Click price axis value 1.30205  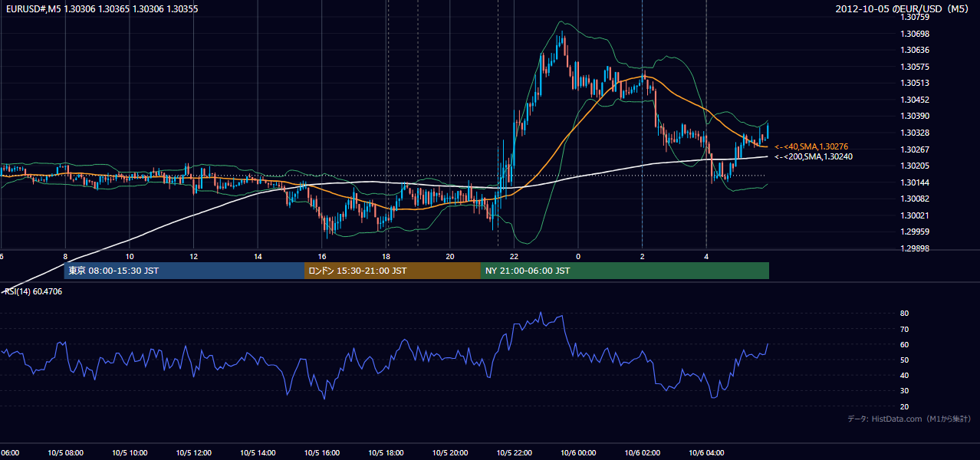(915, 166)
